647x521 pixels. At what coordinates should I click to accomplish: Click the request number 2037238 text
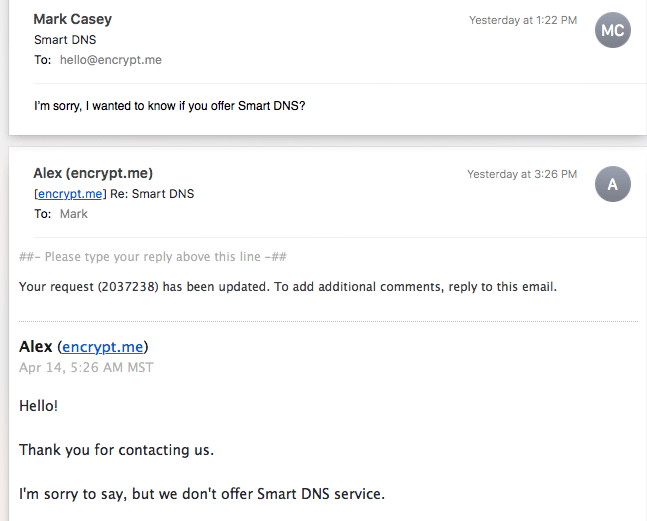click(x=128, y=287)
